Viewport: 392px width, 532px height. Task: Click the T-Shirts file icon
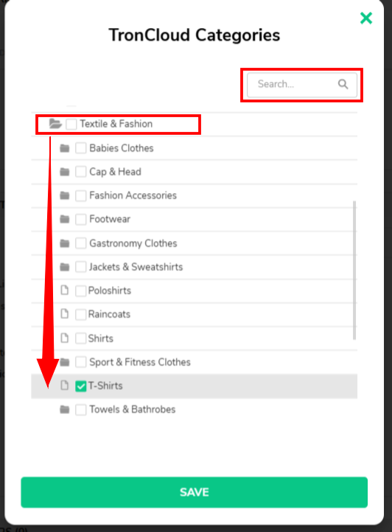[65, 385]
